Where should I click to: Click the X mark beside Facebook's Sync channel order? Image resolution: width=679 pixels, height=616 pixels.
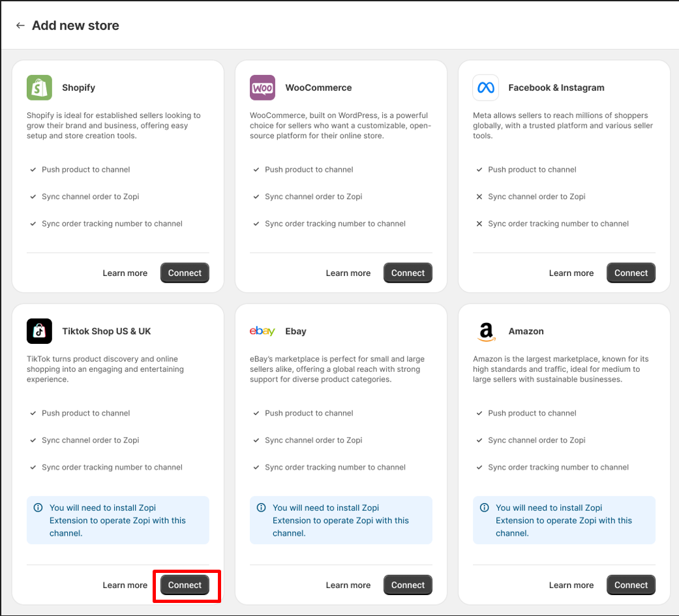coord(479,196)
